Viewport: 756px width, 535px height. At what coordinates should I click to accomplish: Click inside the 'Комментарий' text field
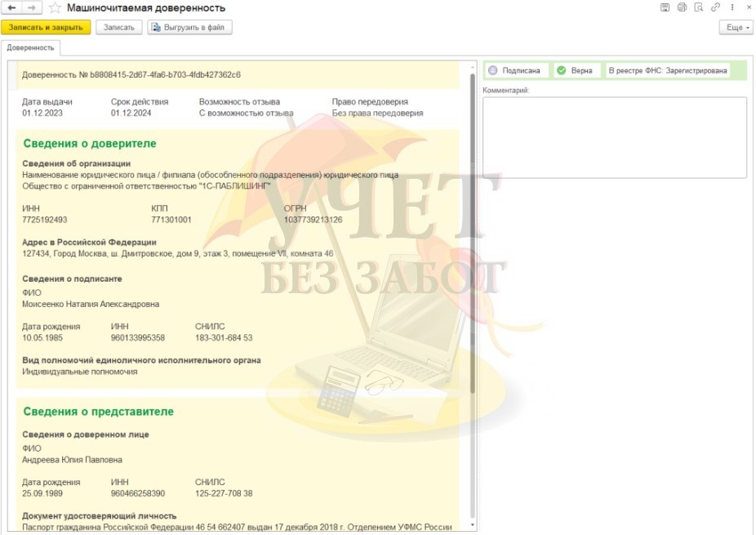coord(614,137)
